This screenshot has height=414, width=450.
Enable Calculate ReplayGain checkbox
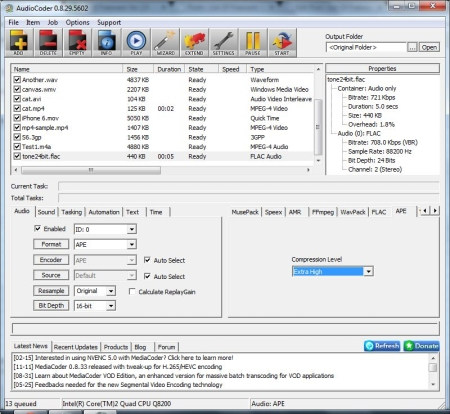point(132,292)
